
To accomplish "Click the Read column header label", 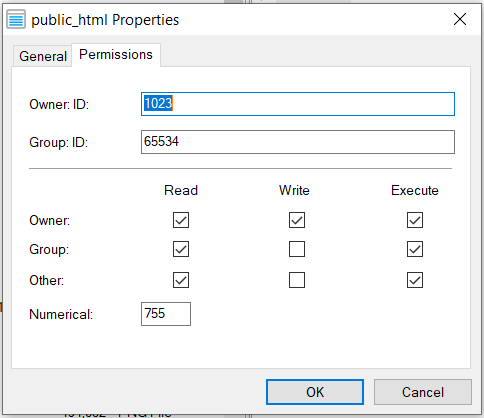I will click(x=181, y=190).
